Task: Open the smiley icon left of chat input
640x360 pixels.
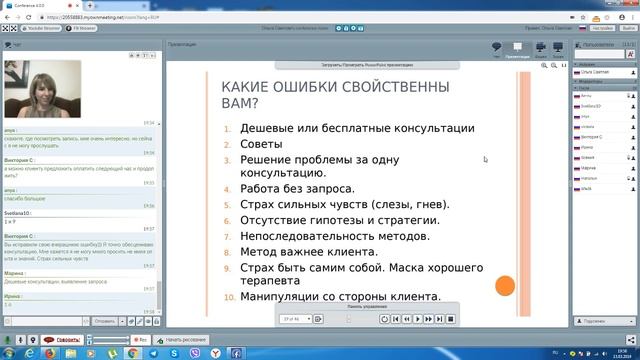Action: [x=7, y=322]
